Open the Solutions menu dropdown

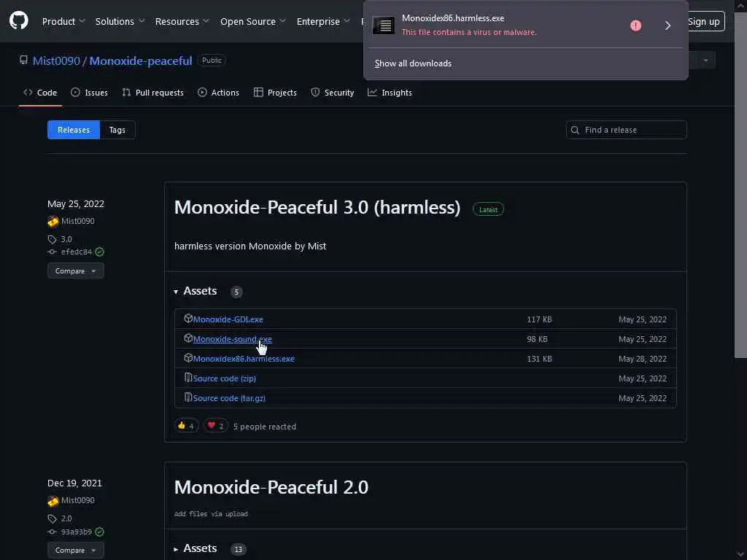tap(120, 21)
